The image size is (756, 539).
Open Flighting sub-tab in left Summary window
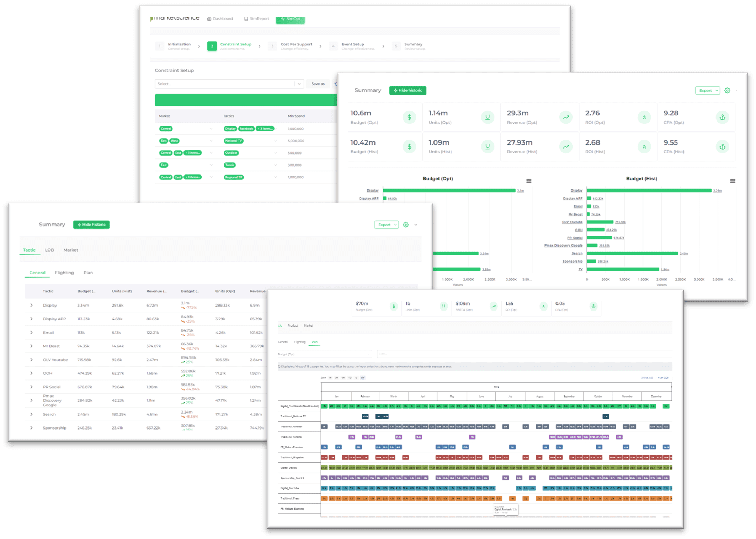coord(64,273)
